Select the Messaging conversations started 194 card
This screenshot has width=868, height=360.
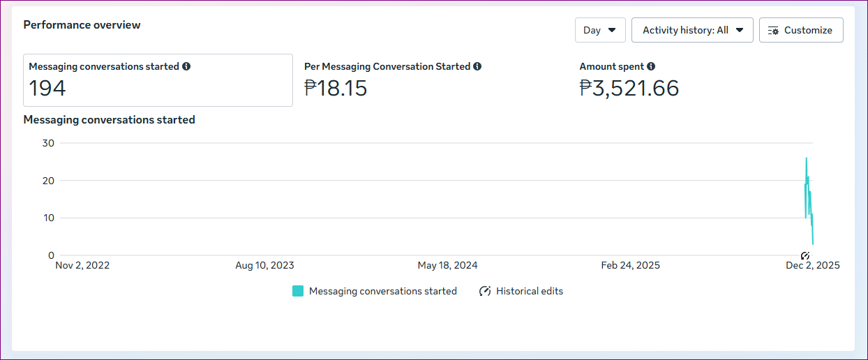tap(158, 80)
